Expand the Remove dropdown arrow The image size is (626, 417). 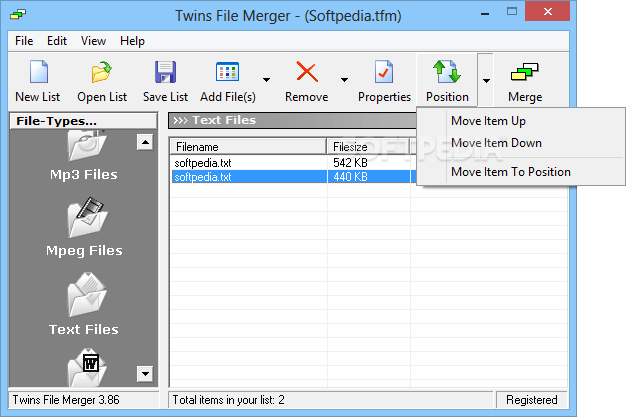pyautogui.click(x=344, y=80)
